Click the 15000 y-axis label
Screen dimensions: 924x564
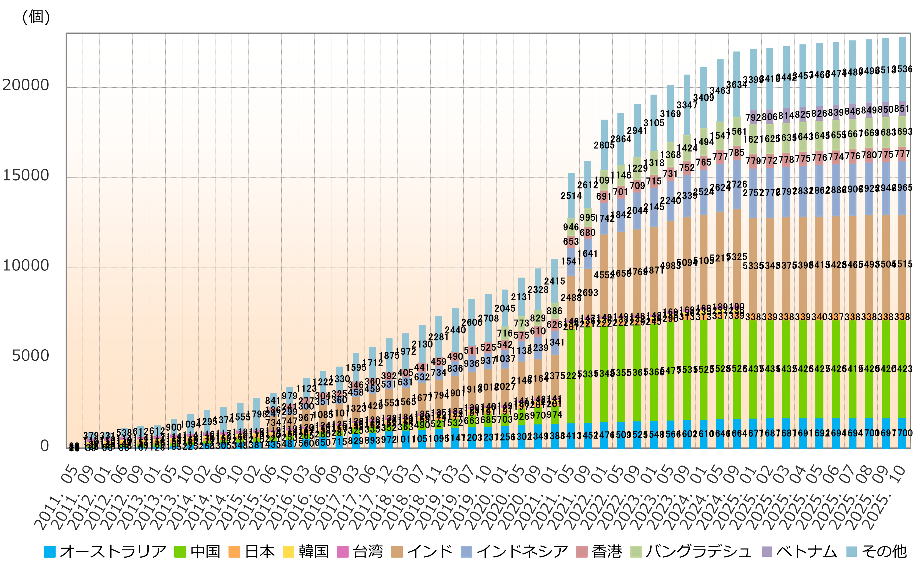pos(26,175)
